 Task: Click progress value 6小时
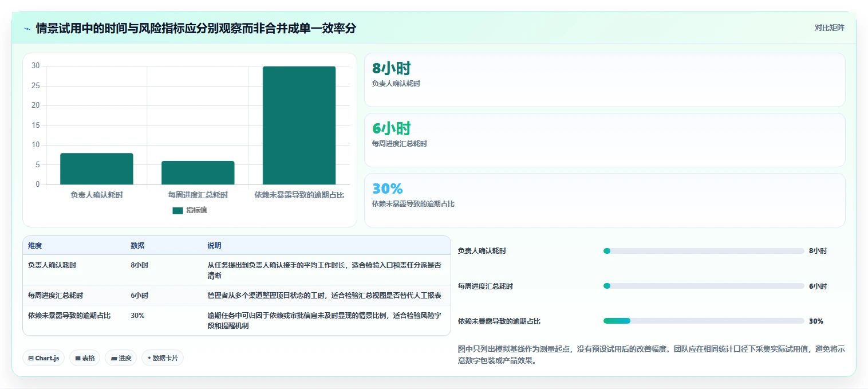pos(818,286)
